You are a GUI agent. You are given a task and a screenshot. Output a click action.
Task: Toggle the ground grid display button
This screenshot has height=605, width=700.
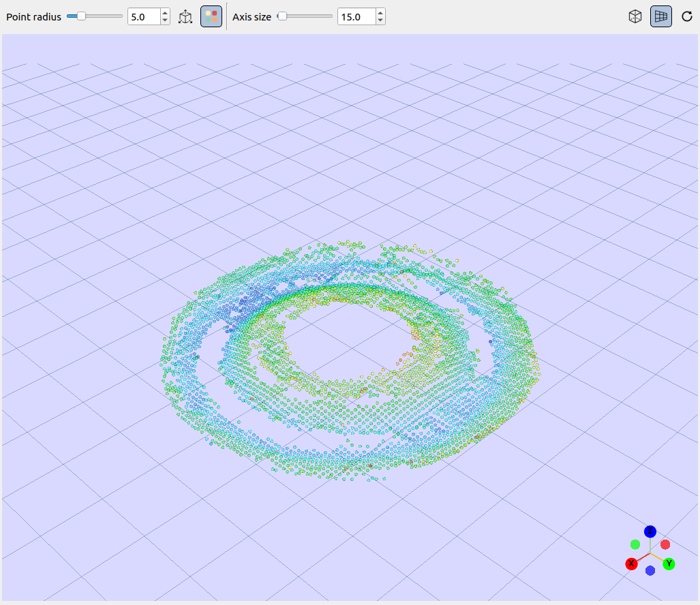[x=660, y=17]
